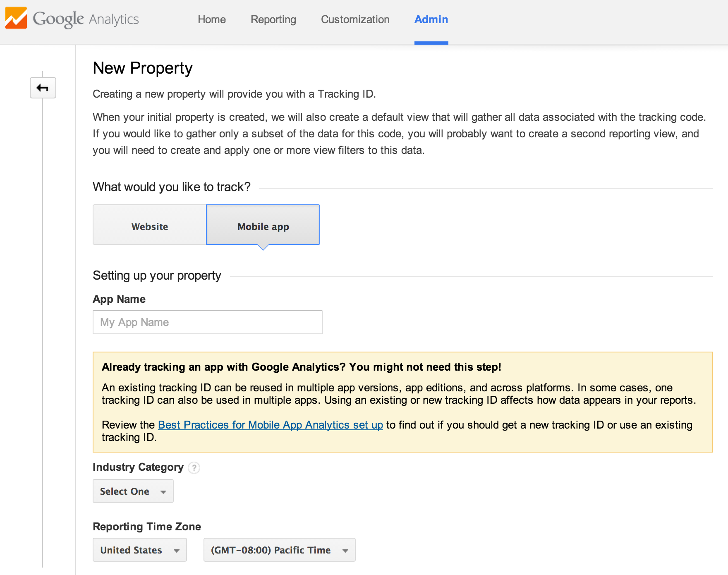Click the Industry Category label text
This screenshot has width=728, height=575.
[x=138, y=467]
